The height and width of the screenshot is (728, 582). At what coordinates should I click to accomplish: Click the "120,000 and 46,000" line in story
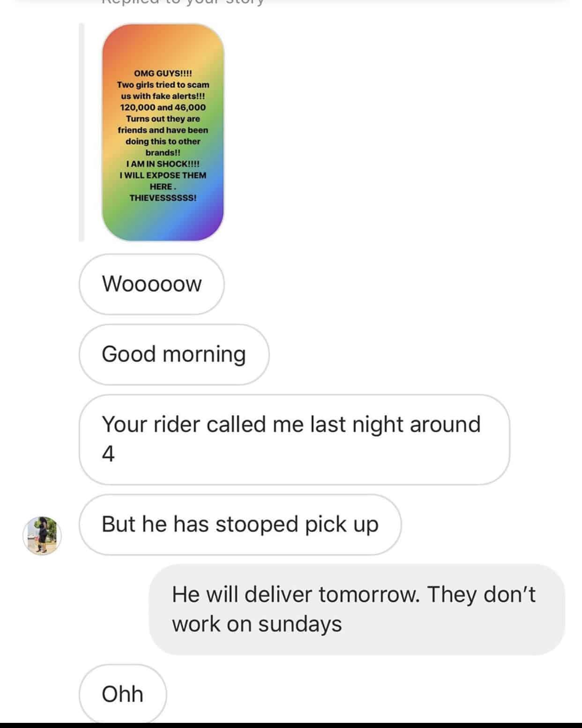click(x=163, y=107)
